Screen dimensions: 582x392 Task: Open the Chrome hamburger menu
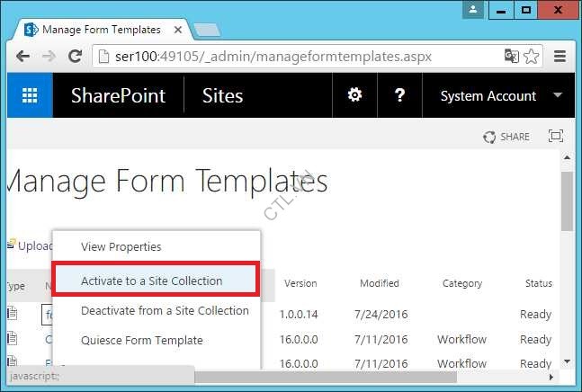(560, 56)
